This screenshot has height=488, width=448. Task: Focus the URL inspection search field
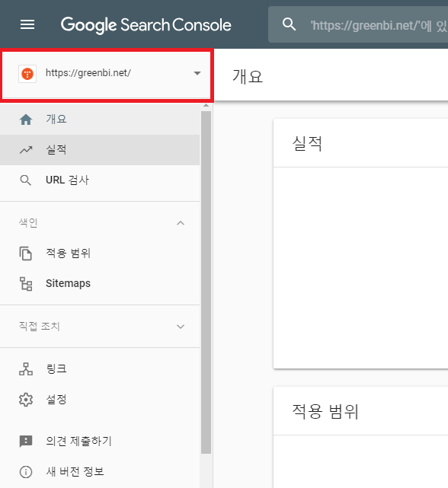click(x=358, y=24)
